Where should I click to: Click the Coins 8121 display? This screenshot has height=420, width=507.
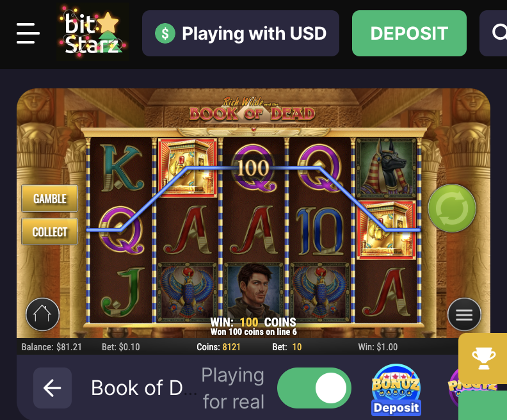point(218,347)
